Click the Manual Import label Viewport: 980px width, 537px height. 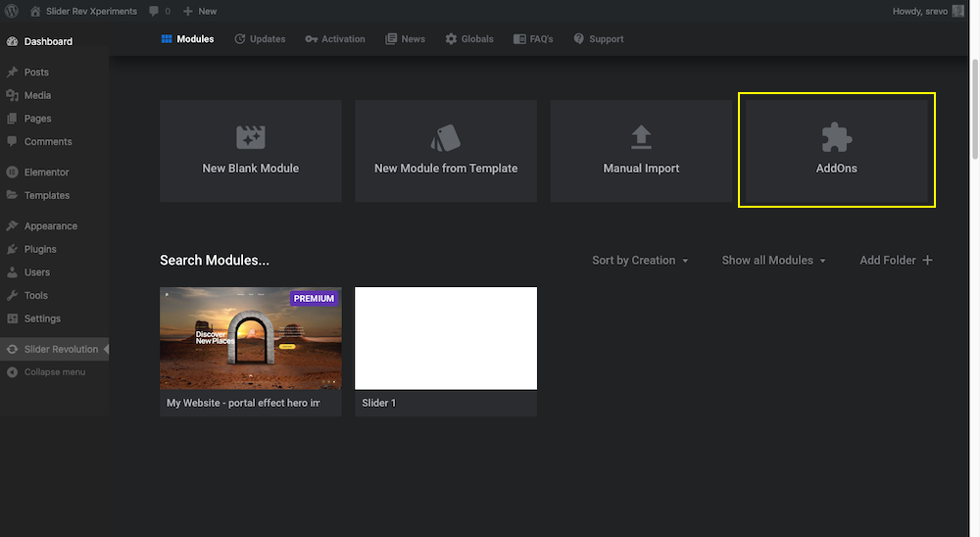(x=641, y=169)
